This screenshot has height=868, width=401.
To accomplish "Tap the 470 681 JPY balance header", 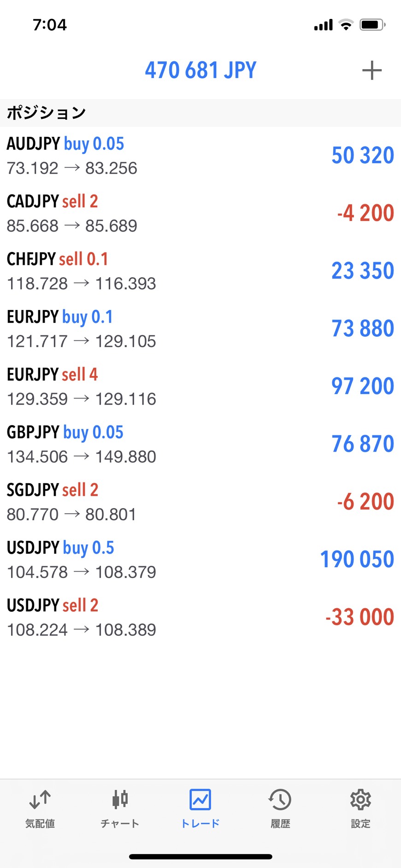I will pos(200,70).
